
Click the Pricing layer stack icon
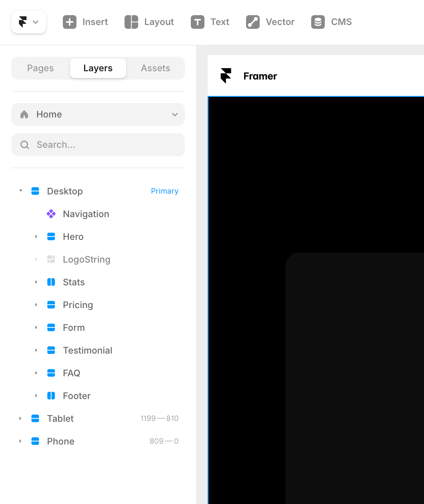click(51, 305)
